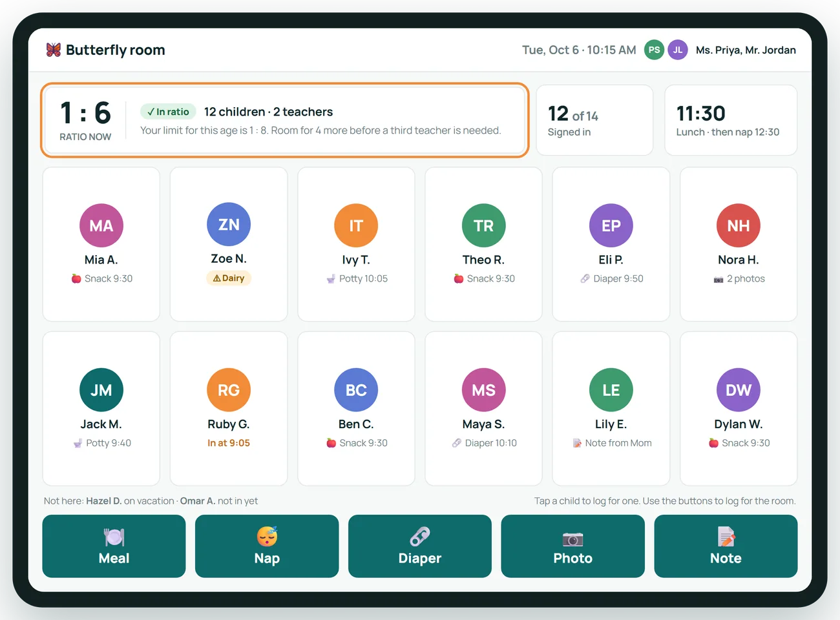840x620 pixels.
Task: Click the camera icon on Nora H.'s card
Action: pos(719,279)
